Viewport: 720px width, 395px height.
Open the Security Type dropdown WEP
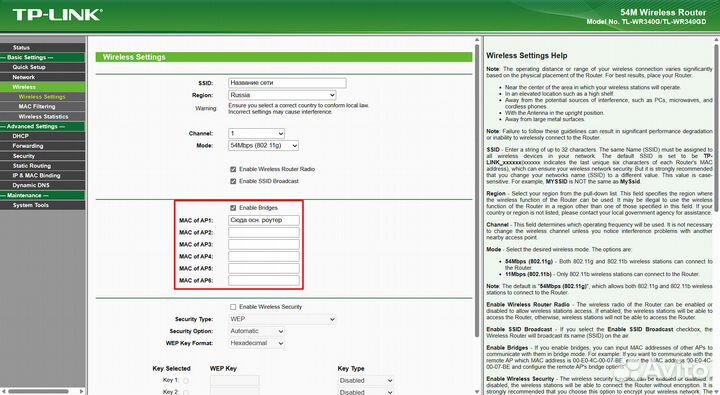(x=282, y=319)
